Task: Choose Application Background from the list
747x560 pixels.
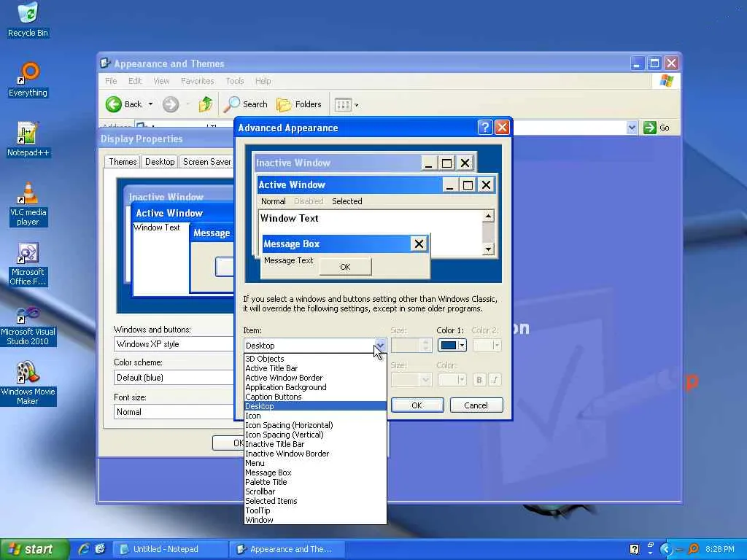Action: tap(315, 387)
